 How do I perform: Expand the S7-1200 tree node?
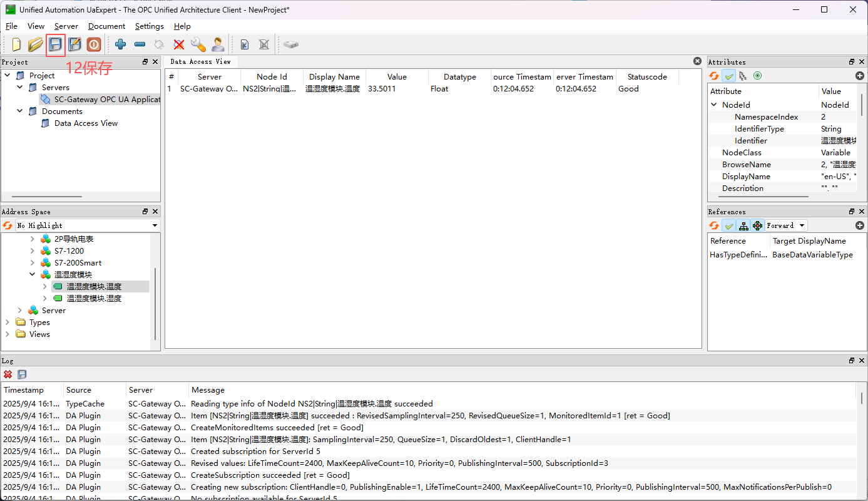[33, 251]
